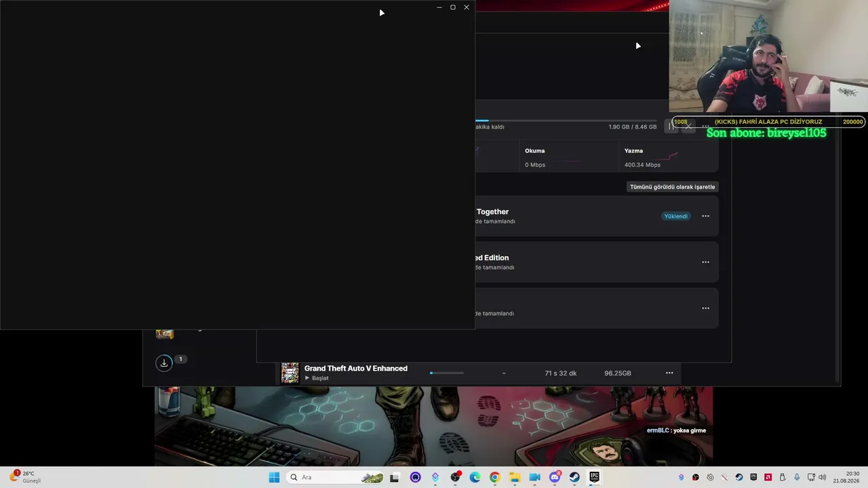Image resolution: width=868 pixels, height=488 pixels.
Task: Open the downloads icon in Epic sidebar
Action: tap(164, 363)
